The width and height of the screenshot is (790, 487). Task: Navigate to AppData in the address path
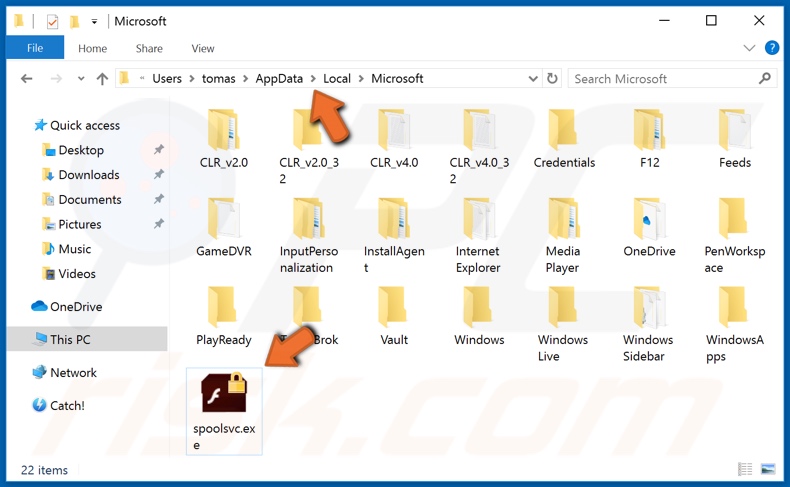tap(279, 79)
